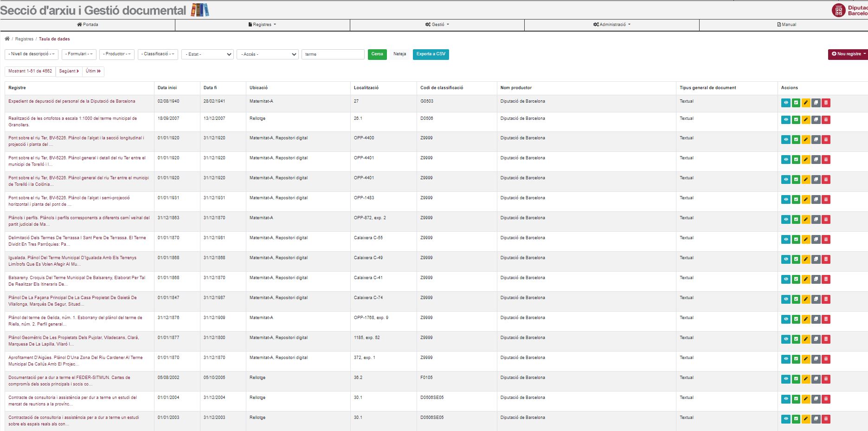Image resolution: width=868 pixels, height=431 pixels.
Task: Edit the Expedient de depuració record
Action: pyautogui.click(x=806, y=103)
